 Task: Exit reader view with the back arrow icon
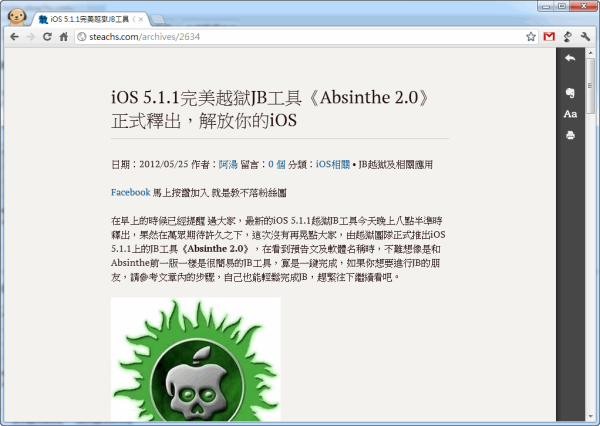click(x=570, y=58)
